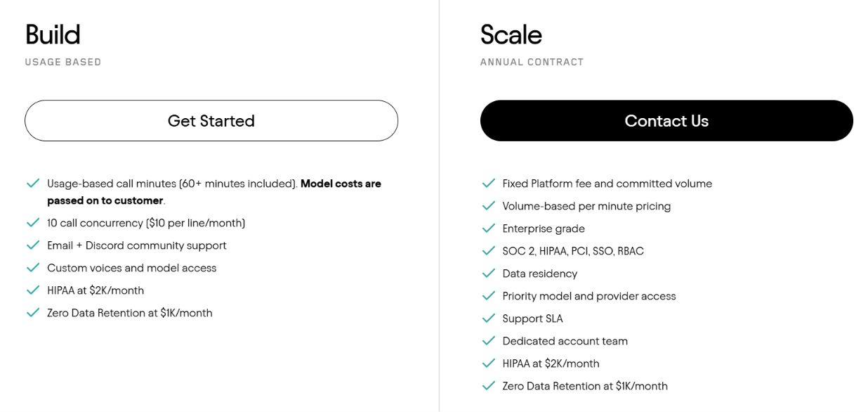Click checkmark next to Custom voices and model access

33,268
